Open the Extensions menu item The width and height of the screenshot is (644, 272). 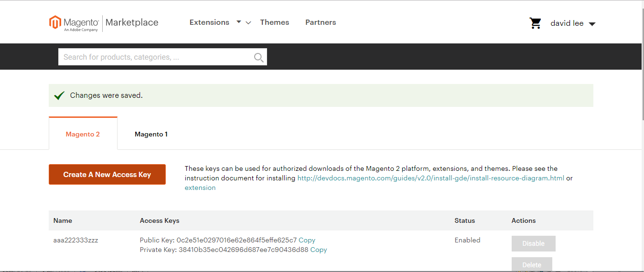pyautogui.click(x=209, y=22)
